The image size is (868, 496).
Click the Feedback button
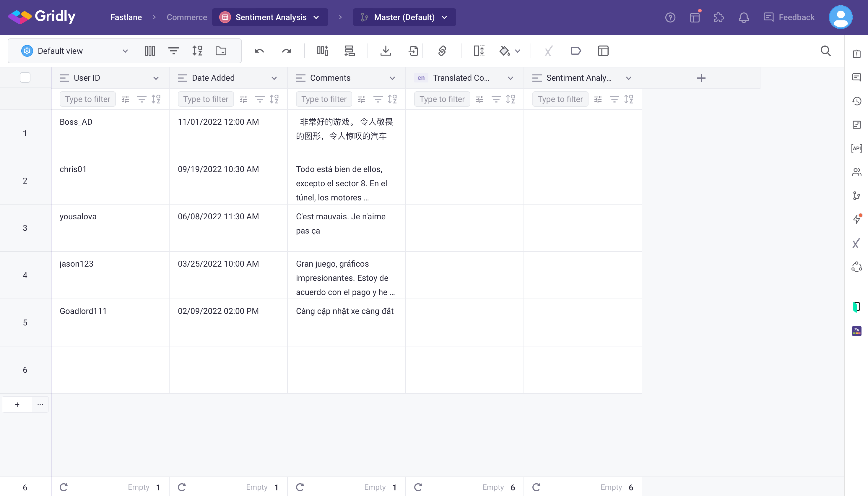789,17
